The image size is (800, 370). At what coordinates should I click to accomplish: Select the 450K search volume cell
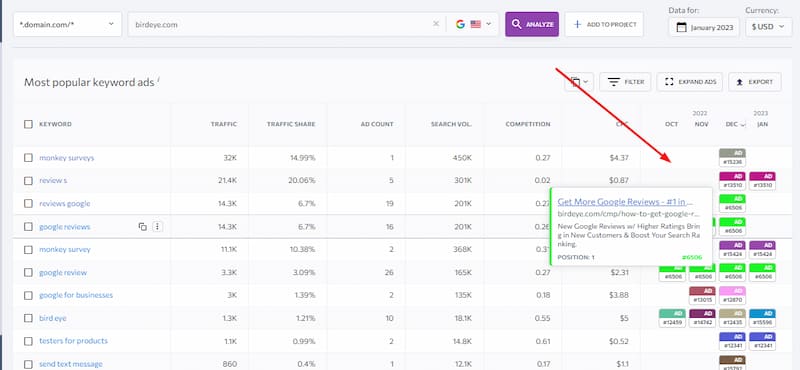462,158
